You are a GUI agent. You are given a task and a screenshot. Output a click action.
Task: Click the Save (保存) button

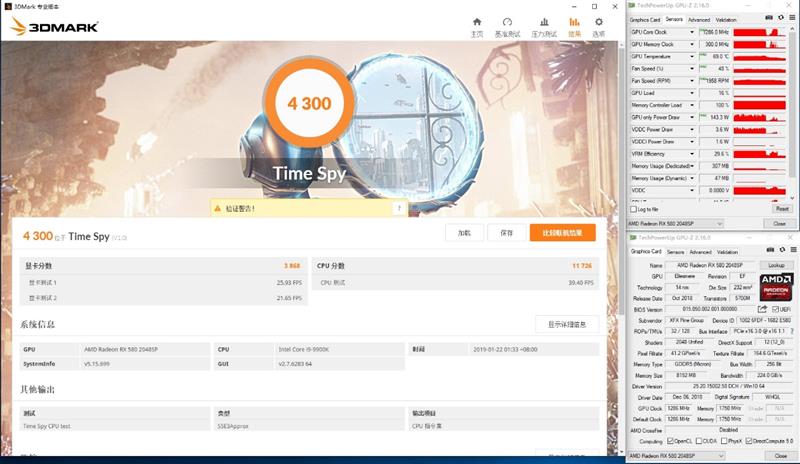point(507,233)
